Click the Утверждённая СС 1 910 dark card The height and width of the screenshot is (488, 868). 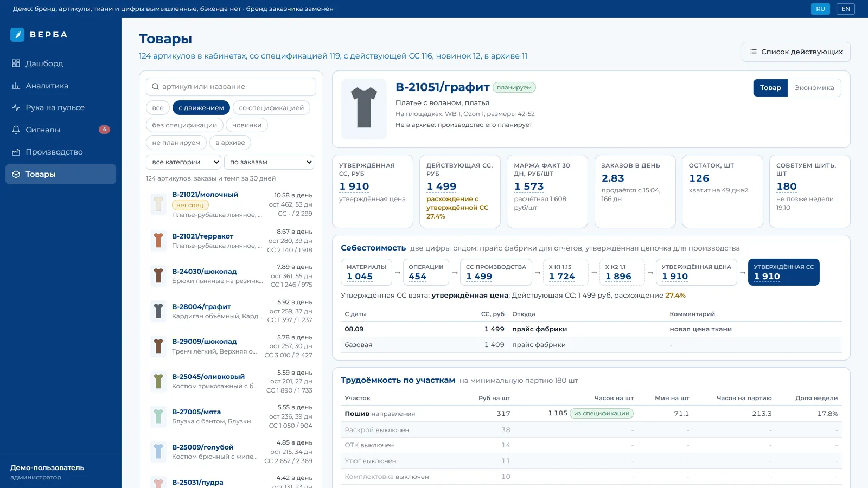784,272
